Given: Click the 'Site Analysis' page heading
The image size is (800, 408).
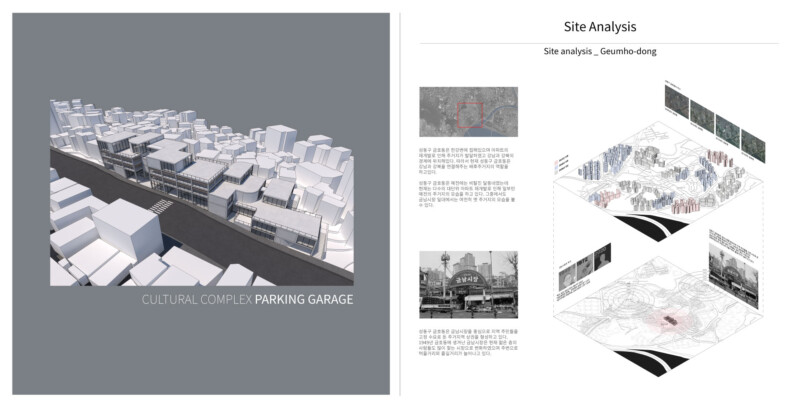Looking at the screenshot, I should 599,27.
